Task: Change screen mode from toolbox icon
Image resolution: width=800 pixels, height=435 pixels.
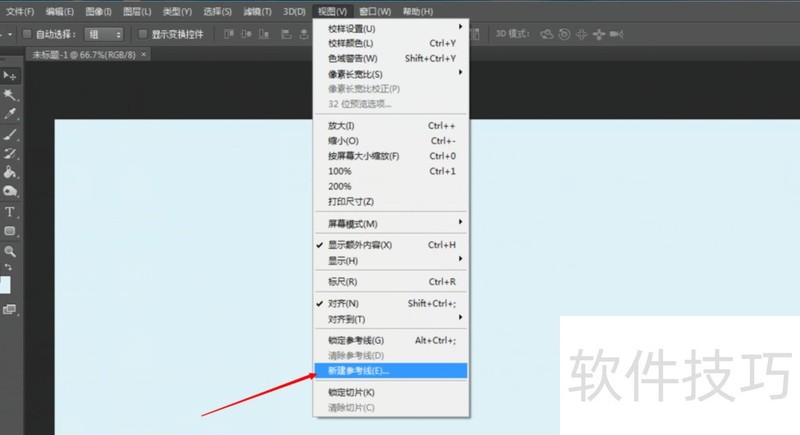Action: pyautogui.click(x=10, y=310)
